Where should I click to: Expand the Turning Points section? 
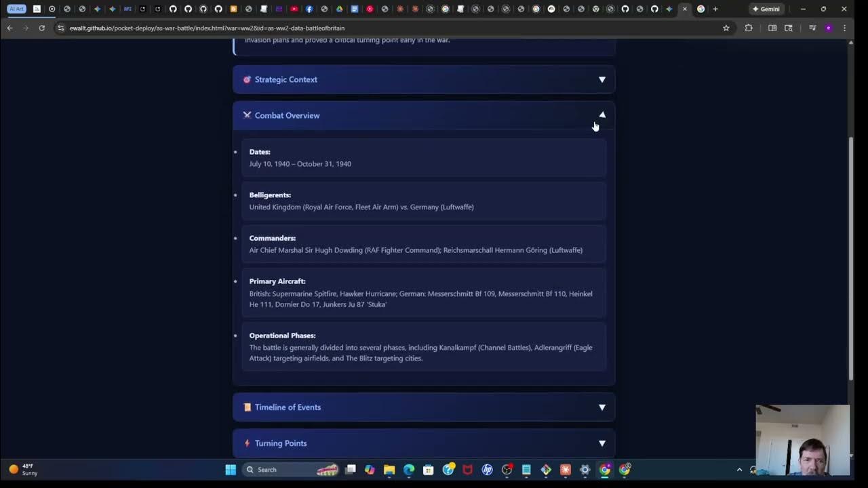tap(601, 443)
